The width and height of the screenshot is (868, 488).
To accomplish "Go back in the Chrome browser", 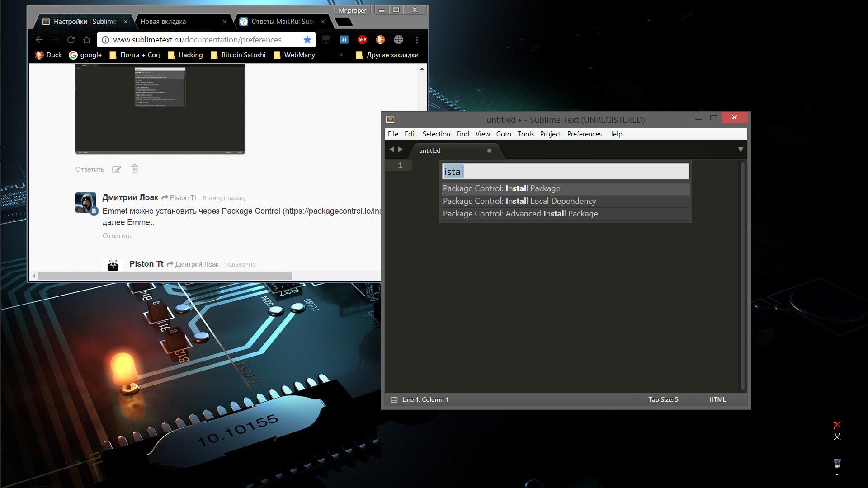I will [39, 40].
